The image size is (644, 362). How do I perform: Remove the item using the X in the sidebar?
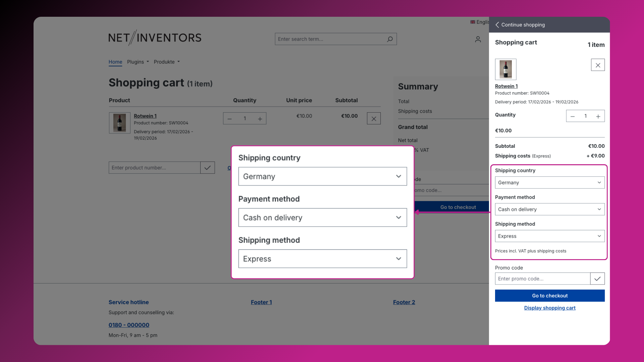597,65
